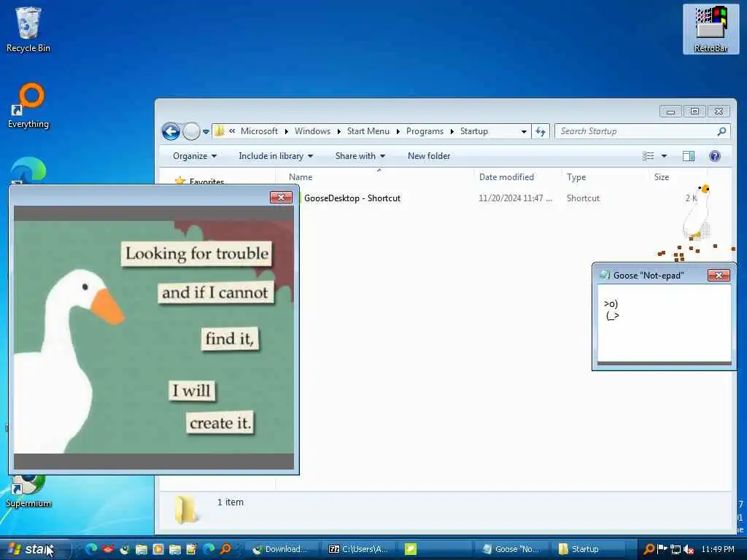Open the Share with menu
Image resolution: width=747 pixels, height=560 pixels.
[360, 156]
